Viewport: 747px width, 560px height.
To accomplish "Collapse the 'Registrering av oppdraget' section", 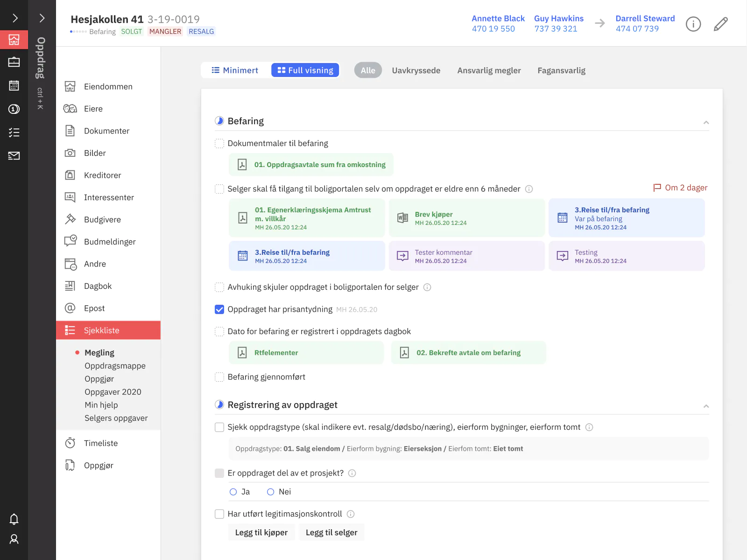I will pos(706,406).
